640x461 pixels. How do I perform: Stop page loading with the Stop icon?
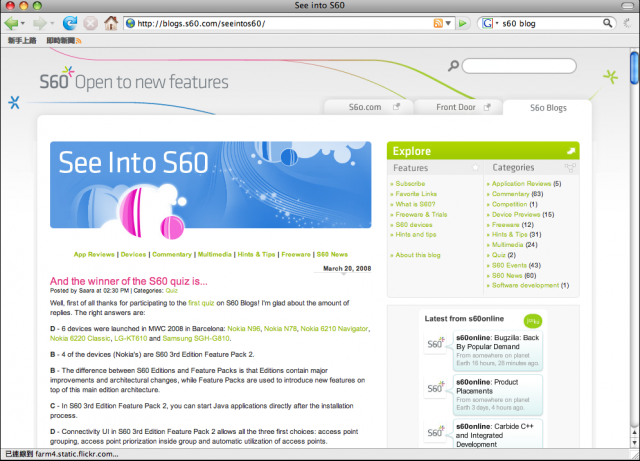point(90,23)
